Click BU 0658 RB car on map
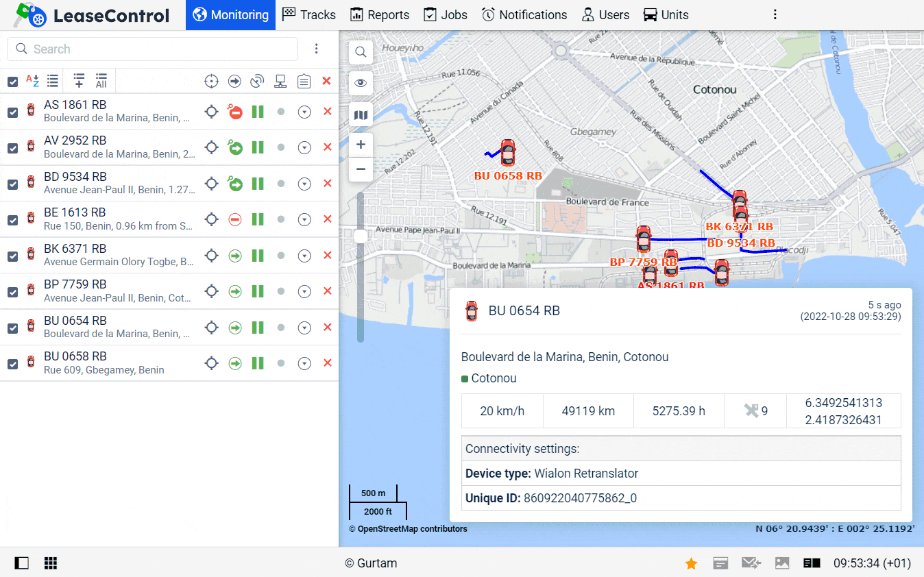924x577 pixels. (507, 153)
